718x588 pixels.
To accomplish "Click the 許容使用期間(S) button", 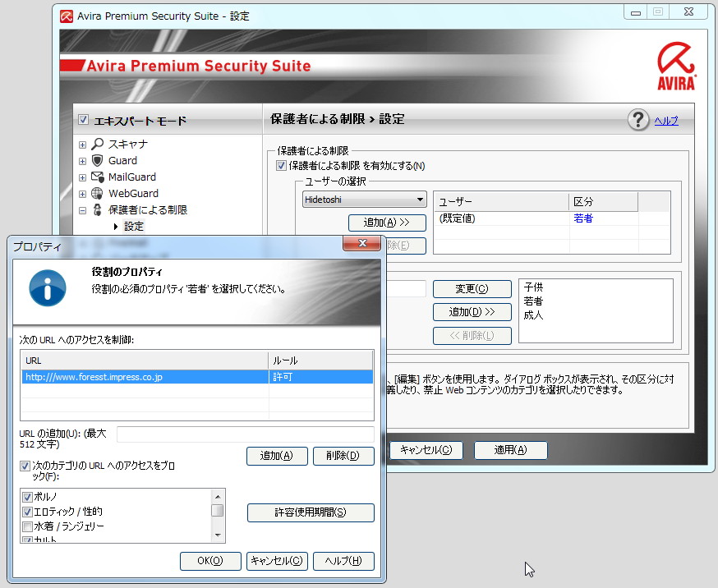I will [311, 512].
